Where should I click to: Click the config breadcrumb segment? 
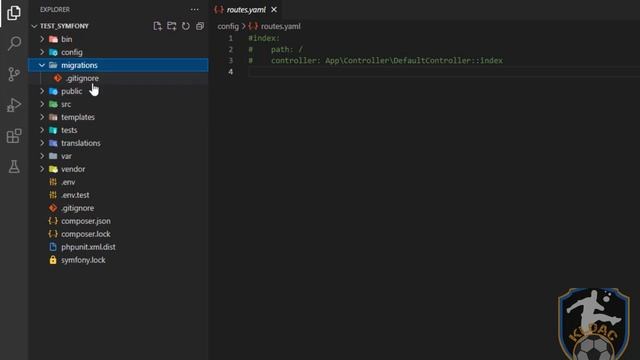(228, 27)
